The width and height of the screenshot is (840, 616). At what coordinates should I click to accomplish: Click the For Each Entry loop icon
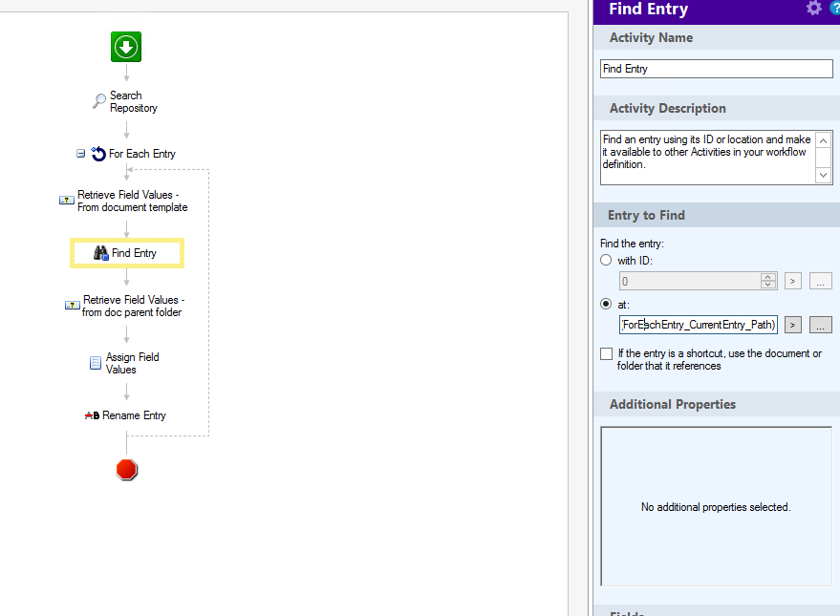click(98, 154)
